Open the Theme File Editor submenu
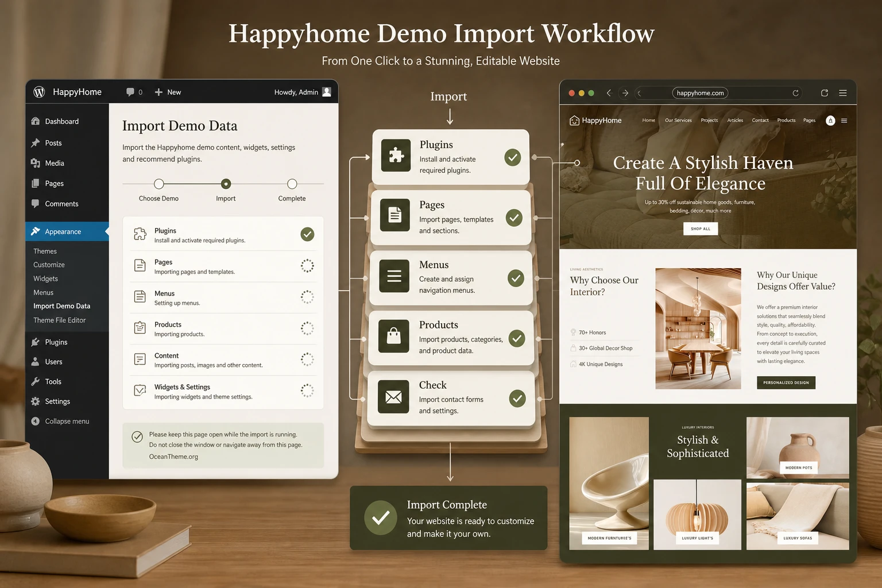Image resolution: width=882 pixels, height=588 pixels. [x=59, y=320]
